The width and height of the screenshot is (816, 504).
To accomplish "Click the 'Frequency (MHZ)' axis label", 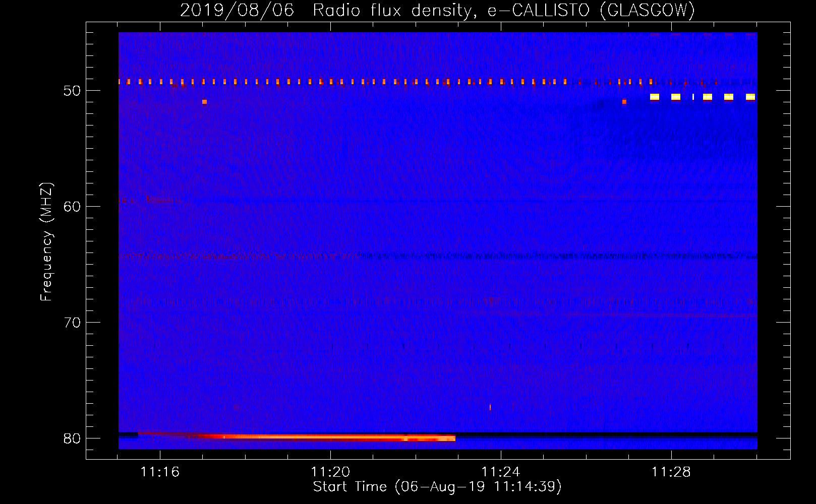I will point(46,242).
